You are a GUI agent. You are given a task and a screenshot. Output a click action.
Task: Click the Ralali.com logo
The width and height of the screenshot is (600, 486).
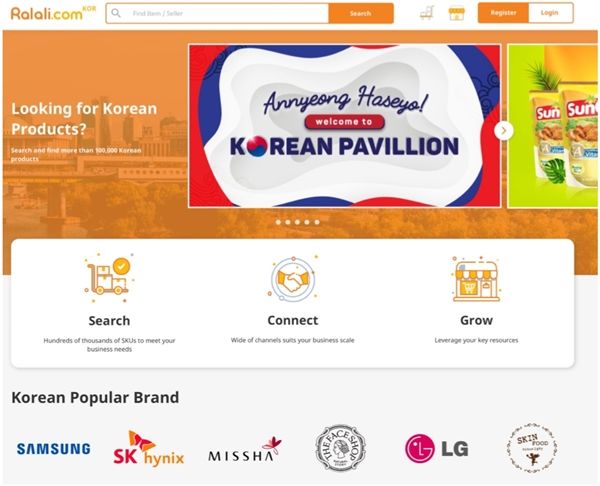[x=53, y=13]
